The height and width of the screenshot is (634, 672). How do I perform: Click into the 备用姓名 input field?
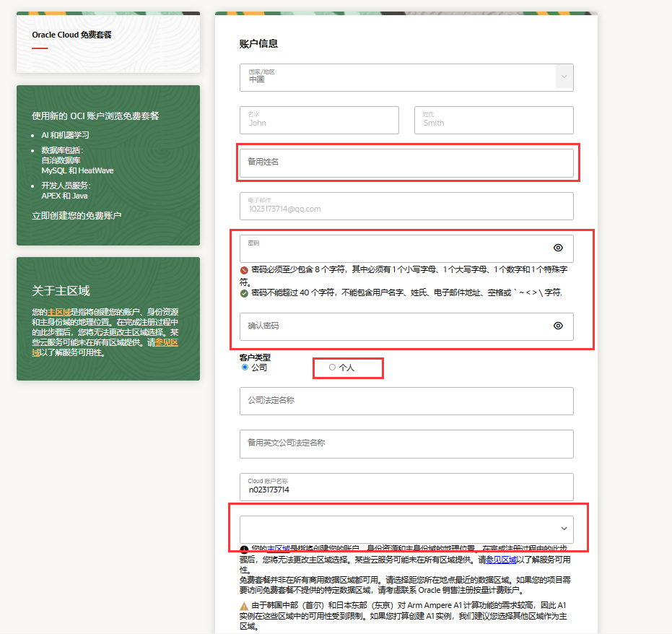(x=406, y=163)
